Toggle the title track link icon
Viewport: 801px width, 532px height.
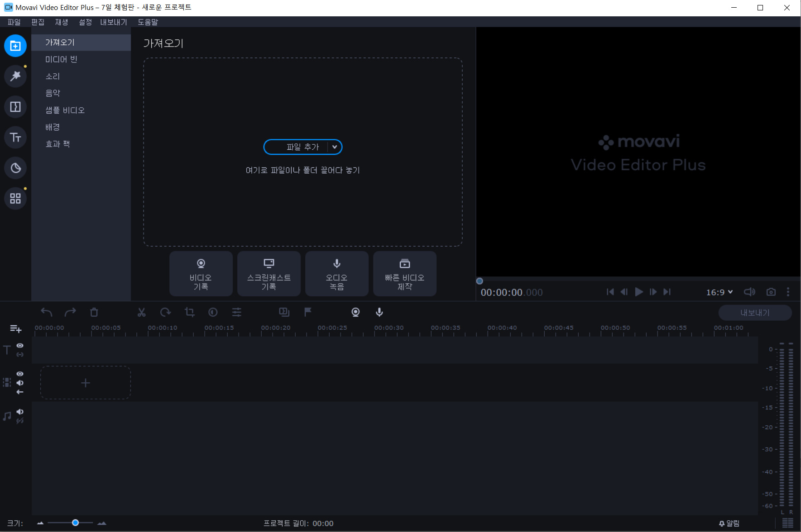(x=20, y=355)
